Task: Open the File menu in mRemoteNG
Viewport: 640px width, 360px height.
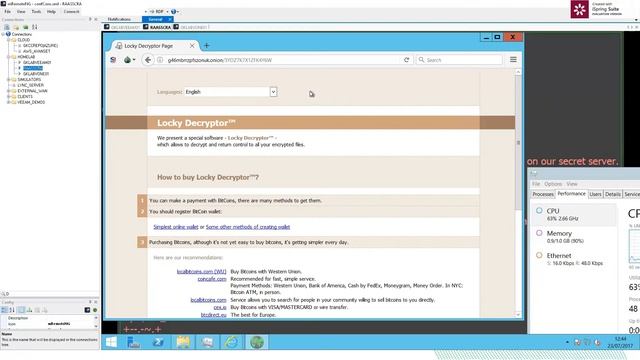Action: [7, 11]
